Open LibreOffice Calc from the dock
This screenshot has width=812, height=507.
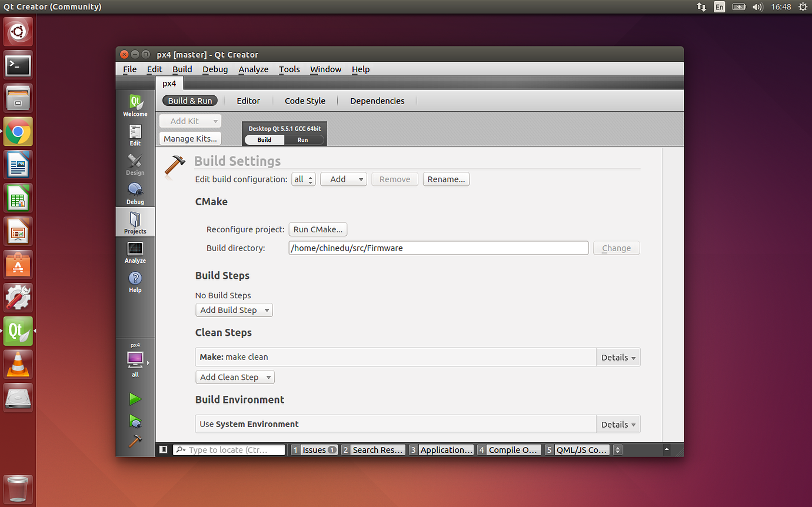tap(18, 198)
